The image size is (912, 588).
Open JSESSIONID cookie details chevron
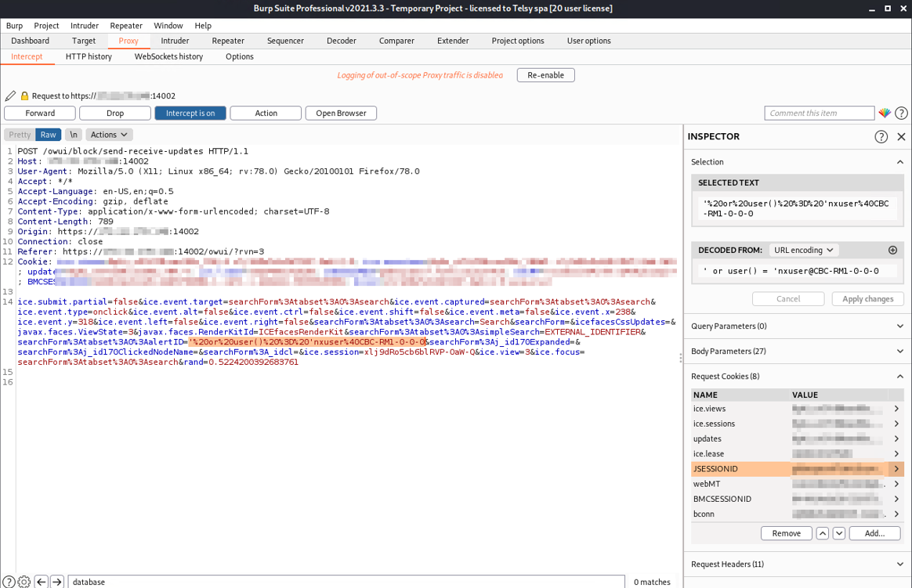pos(896,469)
